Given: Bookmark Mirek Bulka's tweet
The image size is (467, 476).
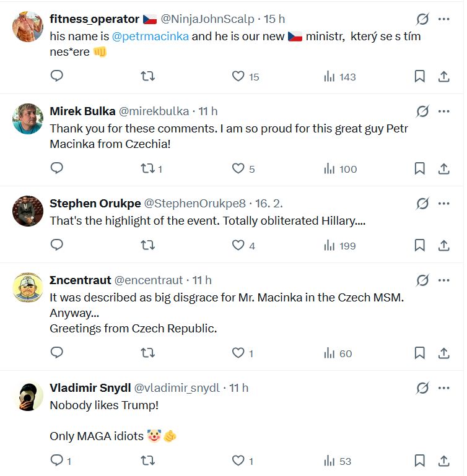Looking at the screenshot, I should (x=419, y=168).
